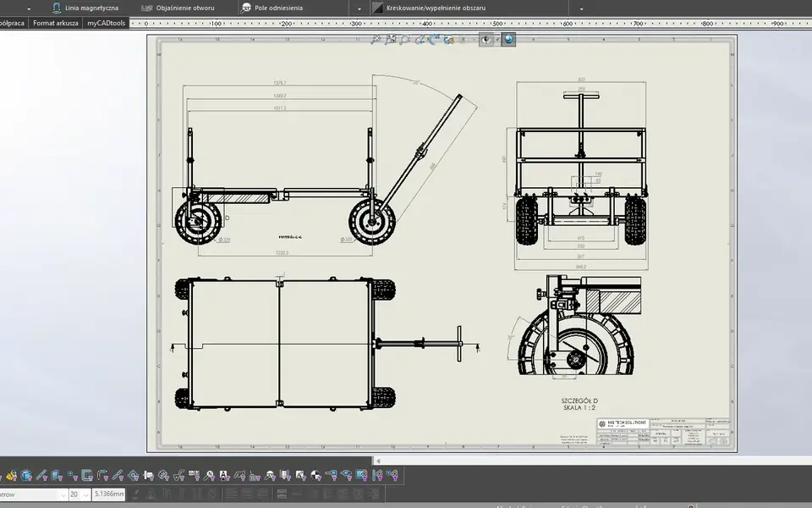This screenshot has height=508, width=812.
Task: Toggle the Underline U formatting button
Action: pos(197,494)
